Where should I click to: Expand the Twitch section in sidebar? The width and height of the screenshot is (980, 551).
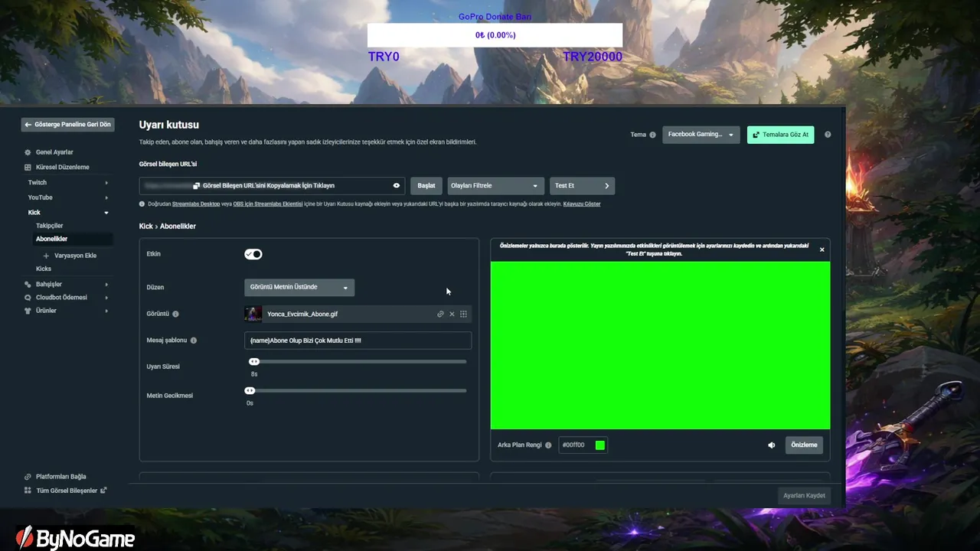106,183
